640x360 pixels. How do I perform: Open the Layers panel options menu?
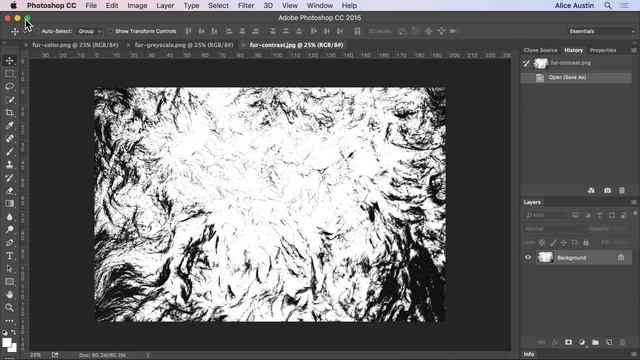634,202
